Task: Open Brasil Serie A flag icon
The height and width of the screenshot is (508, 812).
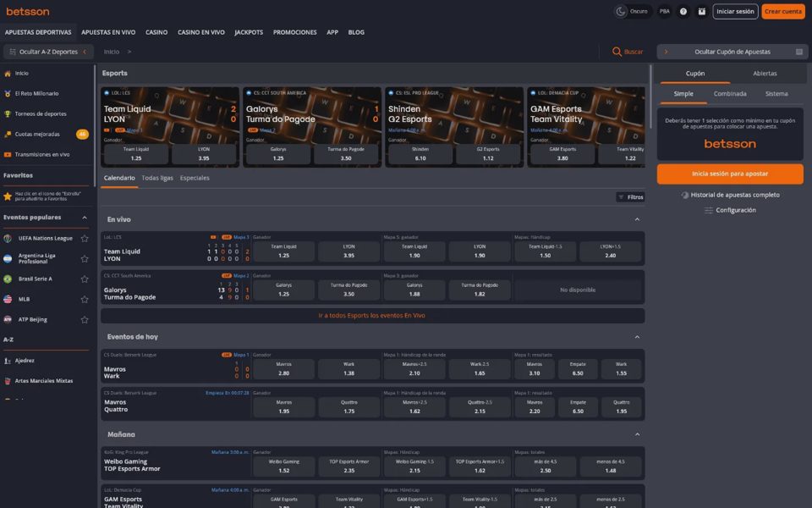Action: tap(8, 279)
